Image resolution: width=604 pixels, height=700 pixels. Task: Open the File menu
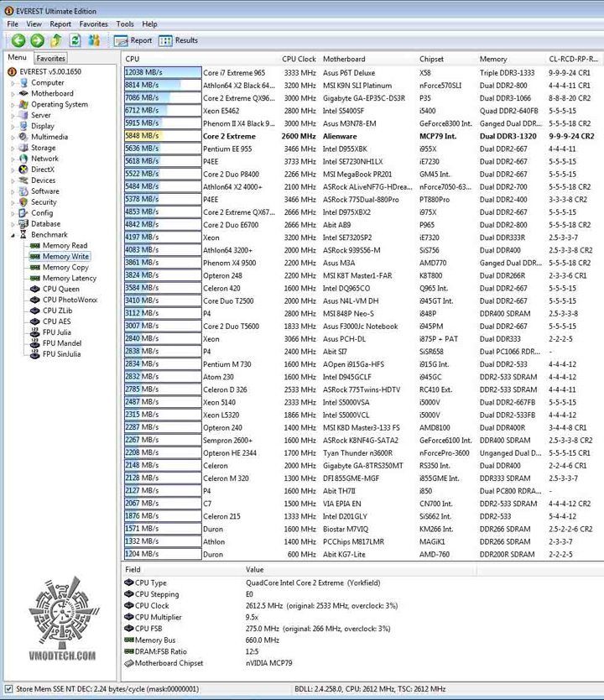coord(13,24)
